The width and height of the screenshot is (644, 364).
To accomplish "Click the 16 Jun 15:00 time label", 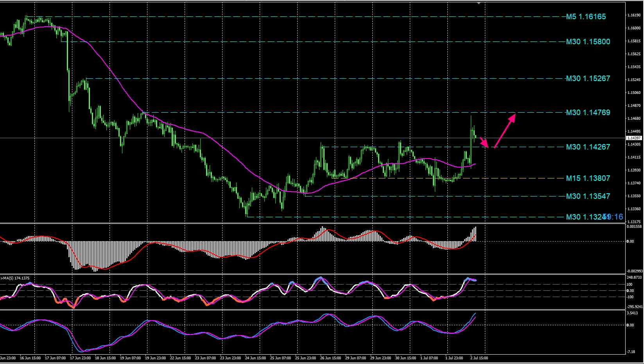I will pos(30,358).
